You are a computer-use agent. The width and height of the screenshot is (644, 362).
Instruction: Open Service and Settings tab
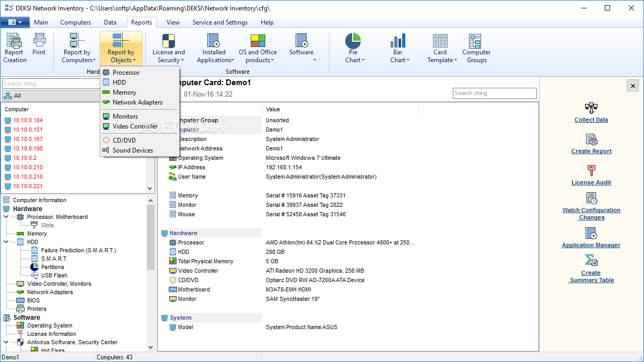click(220, 22)
